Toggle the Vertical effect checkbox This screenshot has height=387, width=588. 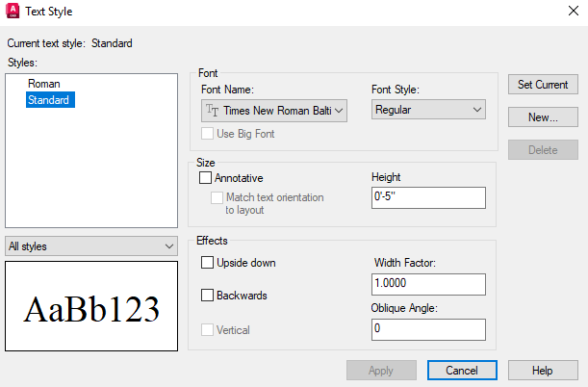(207, 330)
